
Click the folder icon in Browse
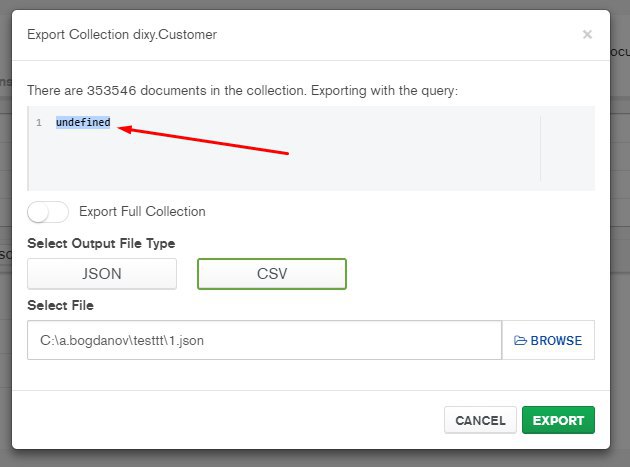[520, 340]
